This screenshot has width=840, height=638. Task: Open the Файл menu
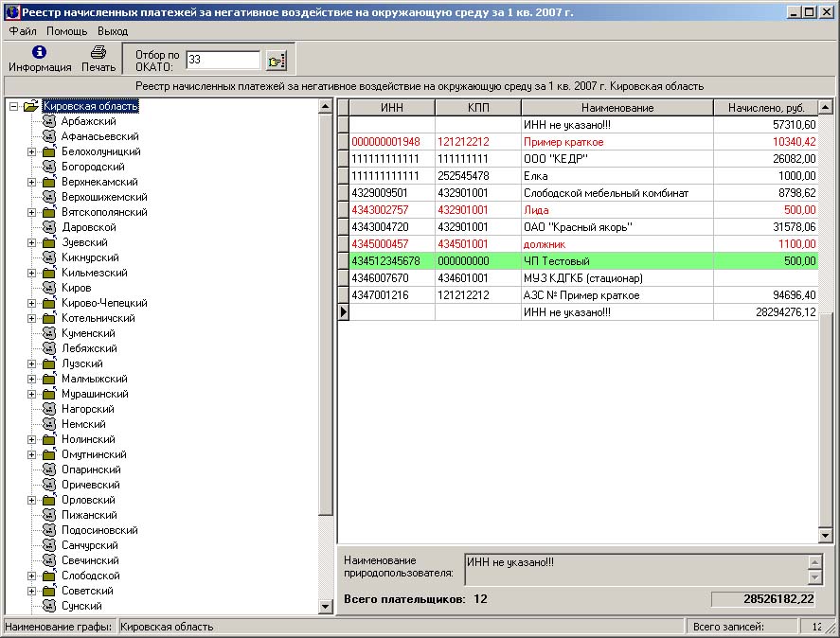coord(23,31)
